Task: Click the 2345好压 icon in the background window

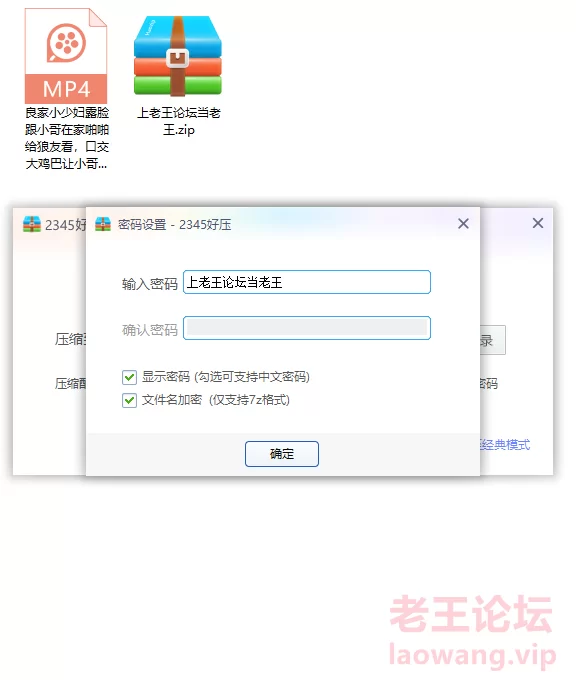Action: [32, 224]
